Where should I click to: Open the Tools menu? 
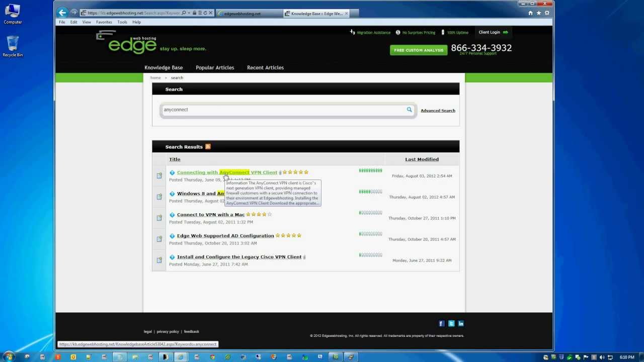tap(122, 22)
